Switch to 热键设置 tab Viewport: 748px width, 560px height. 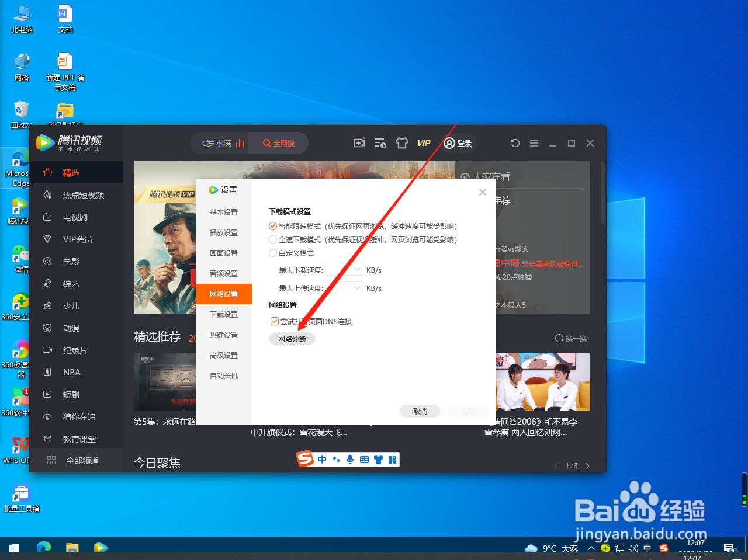[224, 335]
